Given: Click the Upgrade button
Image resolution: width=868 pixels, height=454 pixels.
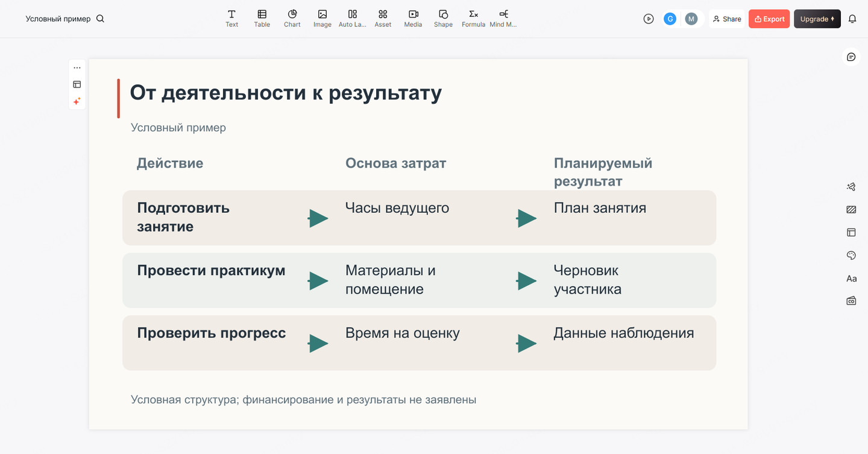Looking at the screenshot, I should click(x=817, y=19).
